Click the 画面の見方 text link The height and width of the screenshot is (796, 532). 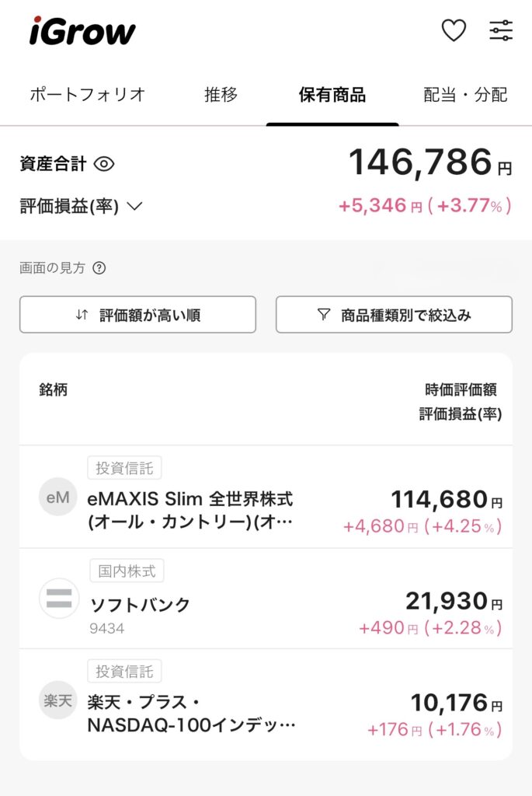tap(52, 268)
